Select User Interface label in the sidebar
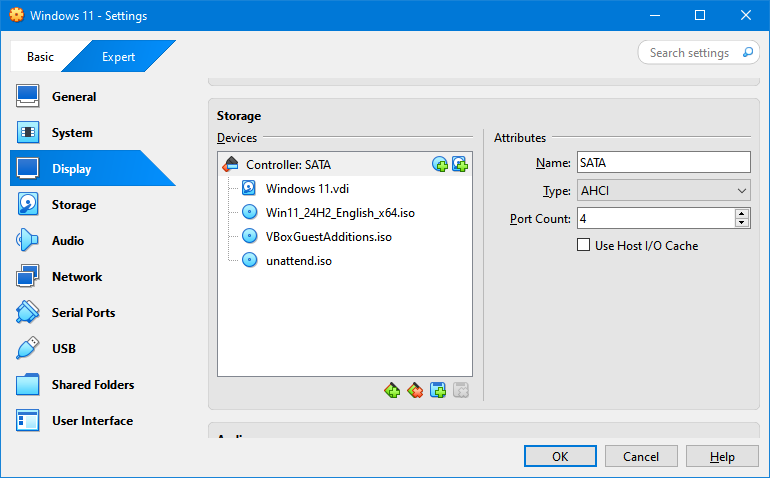 92,421
